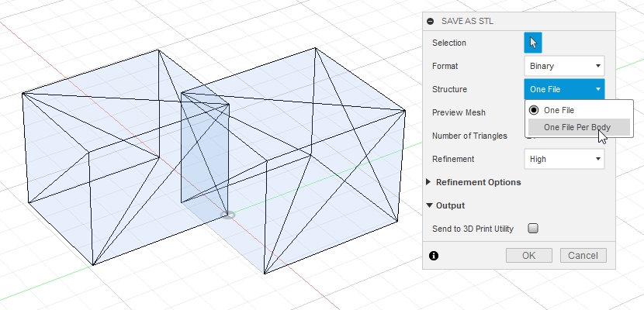Viewport: 644px width, 310px height.
Task: Click the info icon at dialog bottom
Action: tap(433, 255)
